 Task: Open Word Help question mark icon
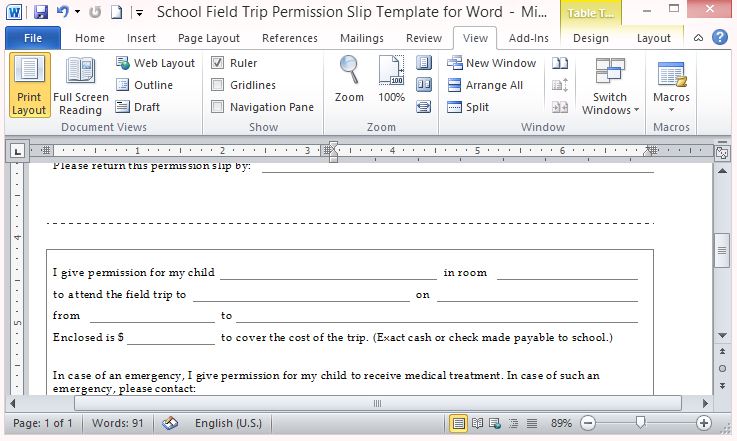719,38
